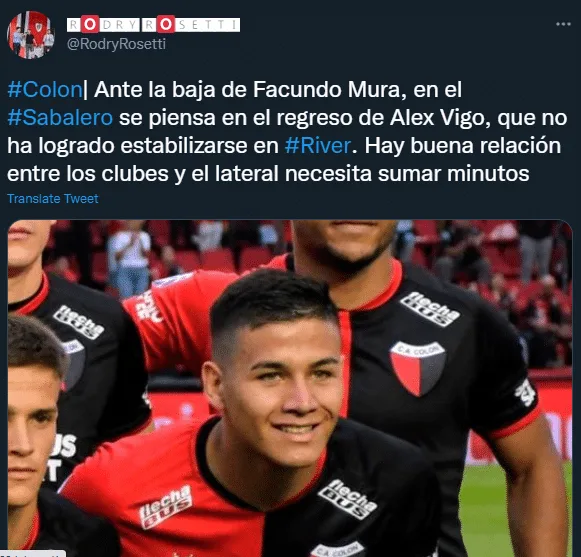Open the #Sabalero hashtag
The height and width of the screenshot is (557, 581).
click(60, 117)
